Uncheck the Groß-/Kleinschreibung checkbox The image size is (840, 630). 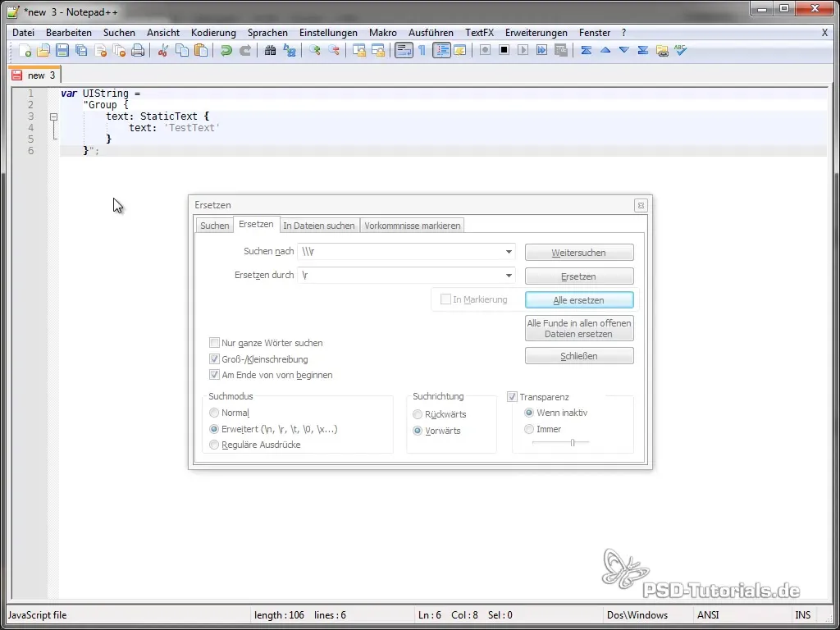[214, 359]
